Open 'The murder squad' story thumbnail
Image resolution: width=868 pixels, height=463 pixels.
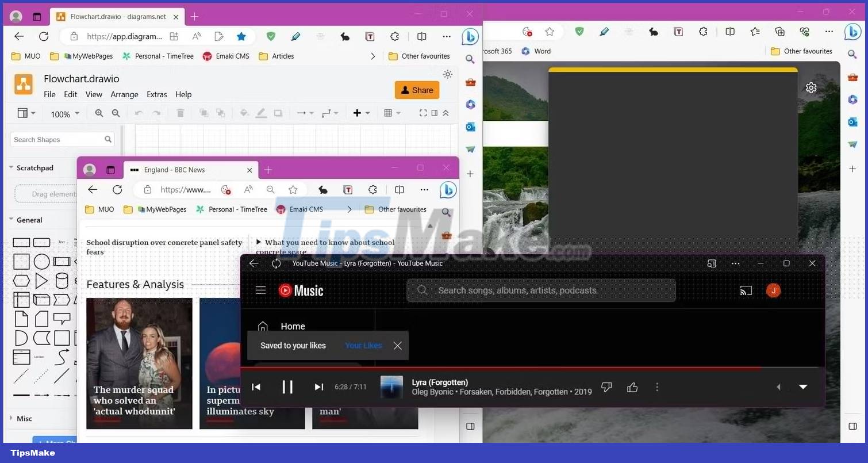coord(139,363)
